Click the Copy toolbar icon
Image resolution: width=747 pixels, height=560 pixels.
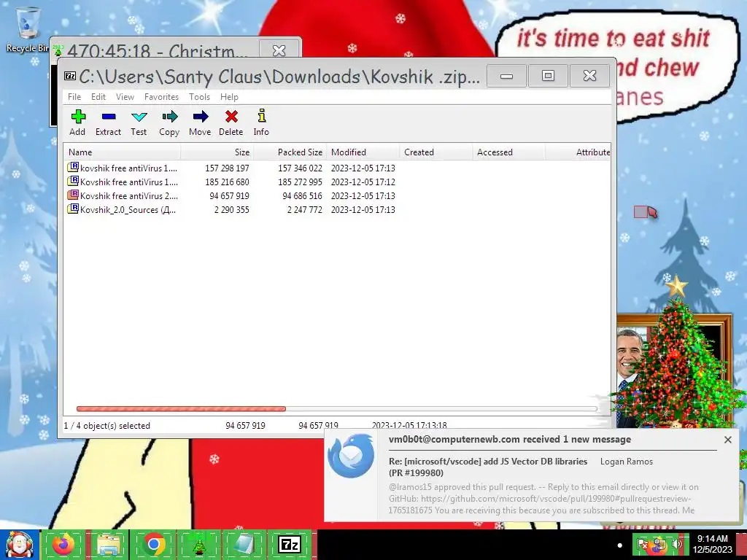[x=169, y=117]
